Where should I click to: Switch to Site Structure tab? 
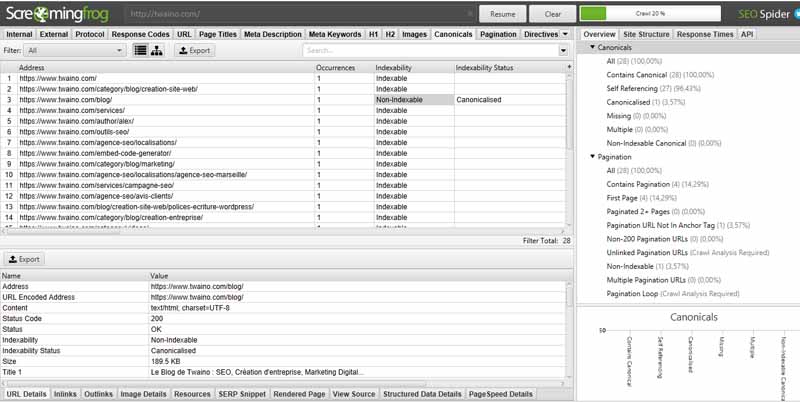pyautogui.click(x=646, y=34)
